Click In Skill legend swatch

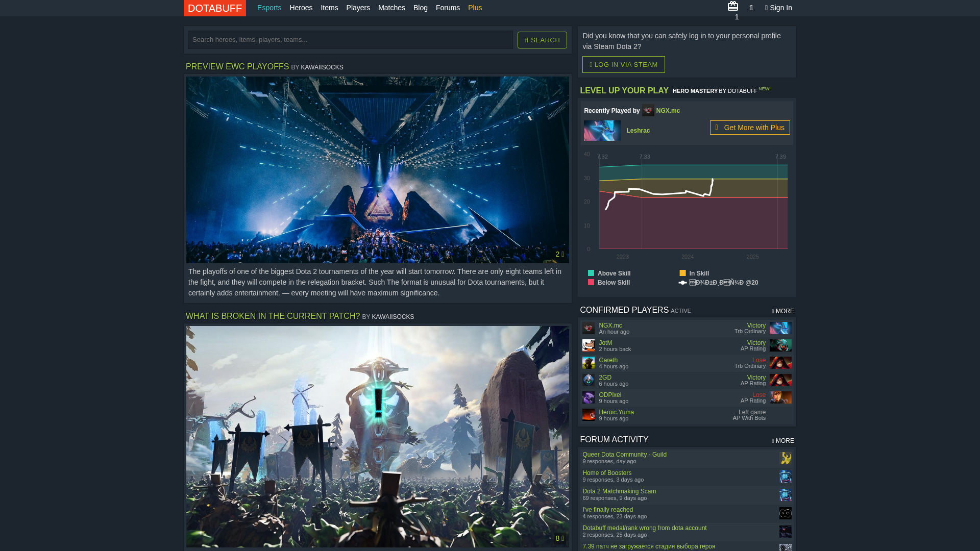(x=682, y=273)
